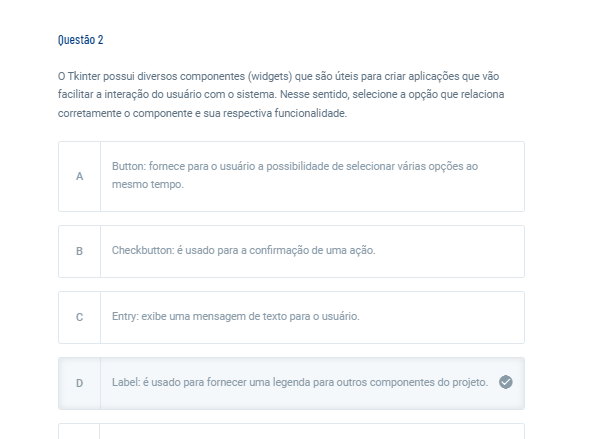613x439 pixels.
Task: Select the letter B answer cell
Action: [79, 251]
